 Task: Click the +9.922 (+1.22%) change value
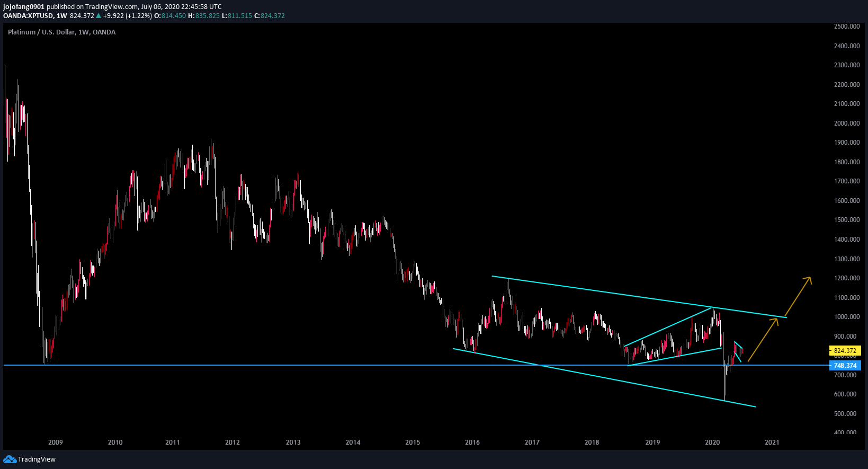click(x=128, y=16)
